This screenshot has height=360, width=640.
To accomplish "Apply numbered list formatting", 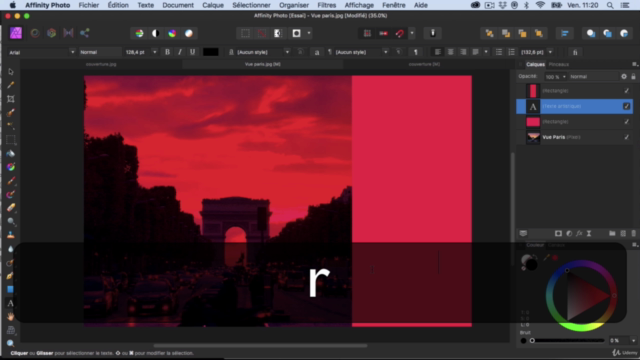I will tap(511, 52).
